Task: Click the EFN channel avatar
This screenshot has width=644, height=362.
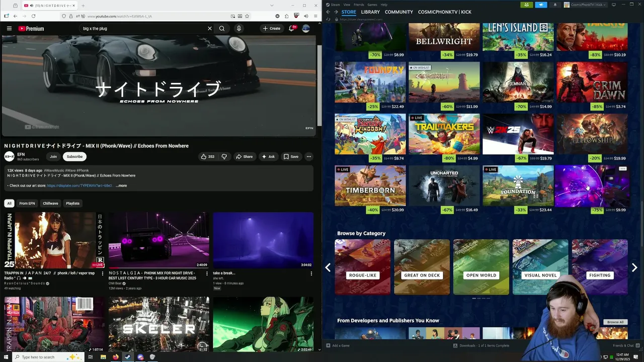Action: [x=9, y=156]
